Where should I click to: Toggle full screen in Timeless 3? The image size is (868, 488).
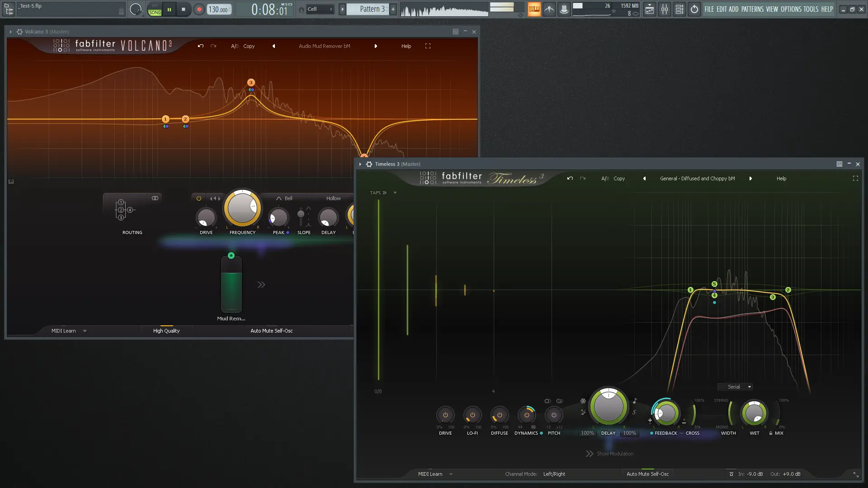[x=855, y=178]
